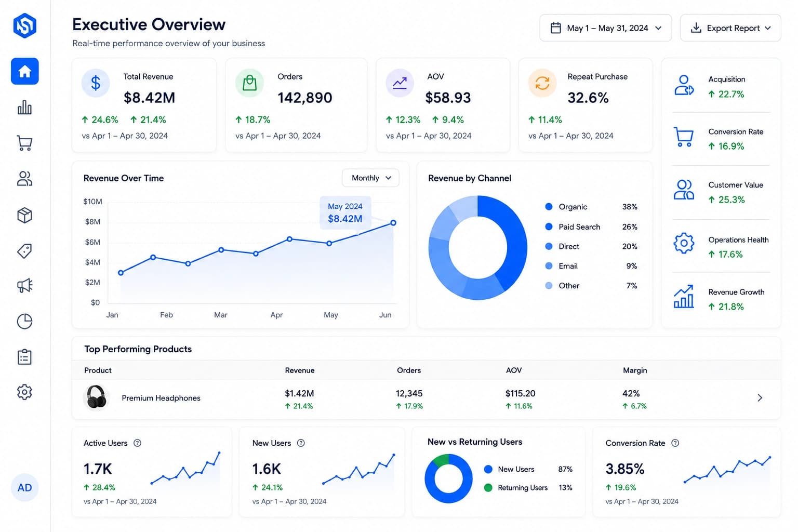
Task: Click help icon next to New Users
Action: coord(301,443)
